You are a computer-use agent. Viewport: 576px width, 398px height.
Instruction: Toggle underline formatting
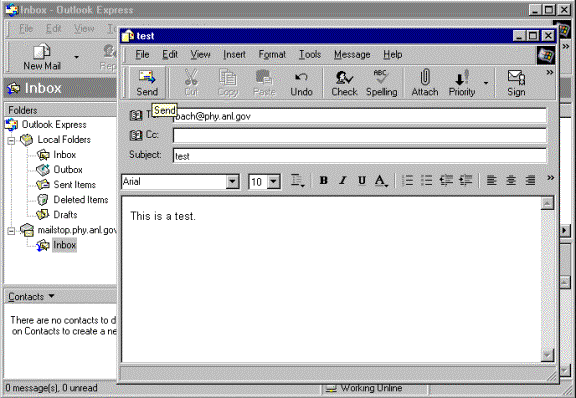pyautogui.click(x=362, y=180)
